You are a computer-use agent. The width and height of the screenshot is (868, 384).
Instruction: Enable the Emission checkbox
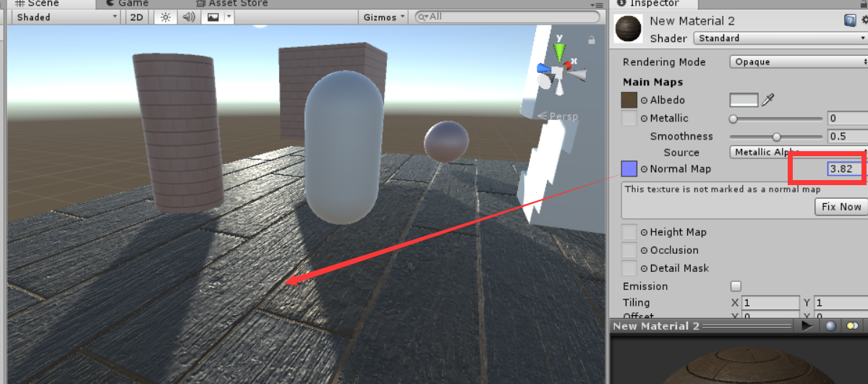click(736, 286)
